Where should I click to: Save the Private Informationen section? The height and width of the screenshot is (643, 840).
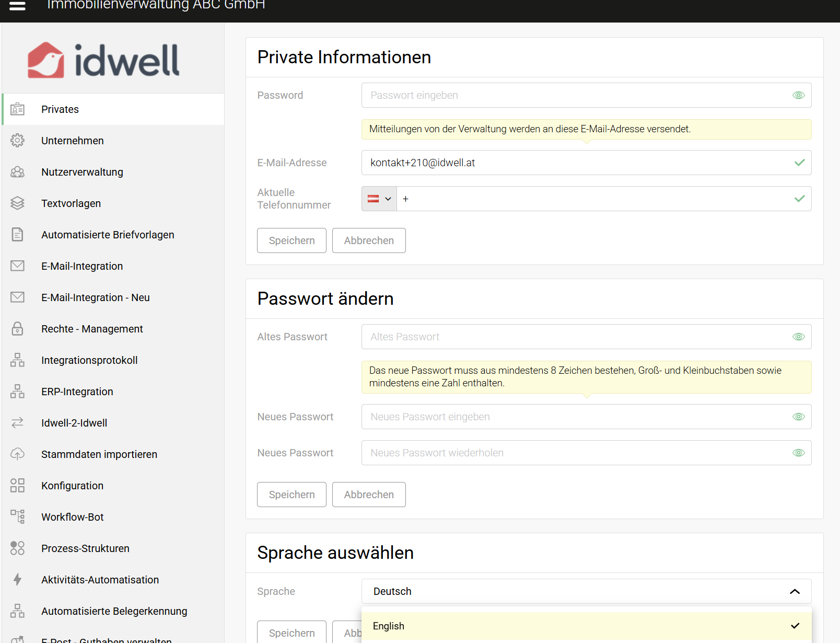(291, 240)
